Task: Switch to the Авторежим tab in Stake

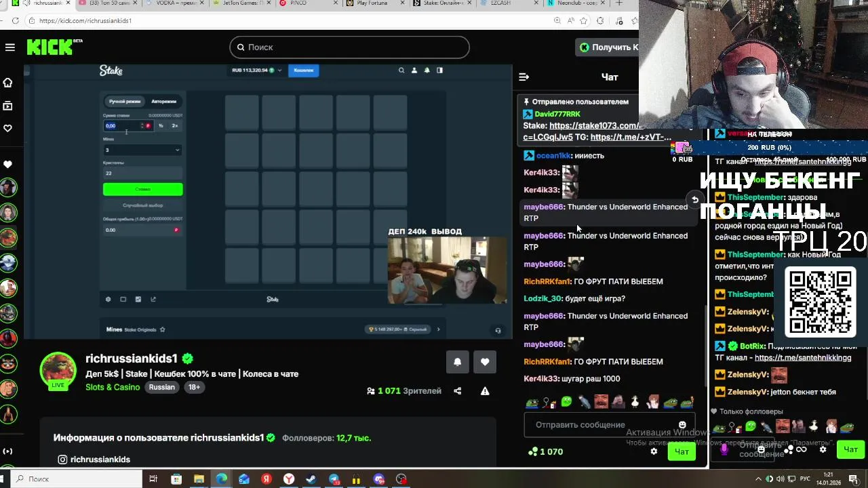Action: pyautogui.click(x=163, y=101)
